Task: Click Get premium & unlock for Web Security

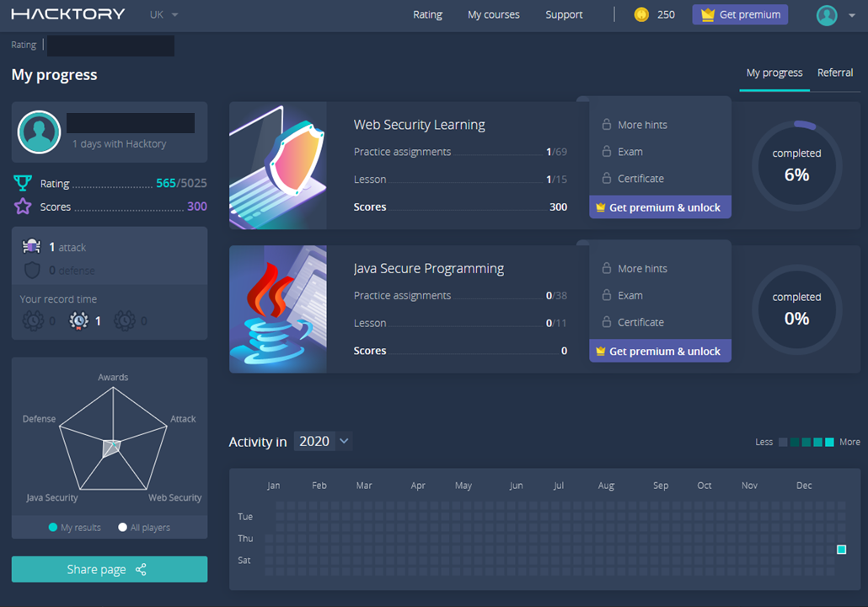Action: click(x=660, y=207)
